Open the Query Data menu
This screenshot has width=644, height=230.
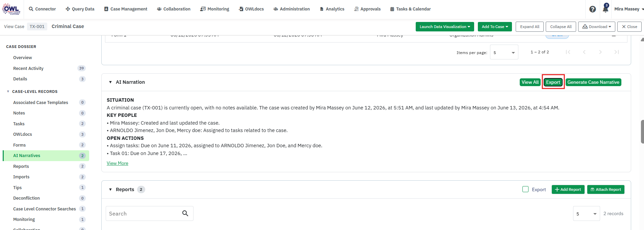click(80, 9)
